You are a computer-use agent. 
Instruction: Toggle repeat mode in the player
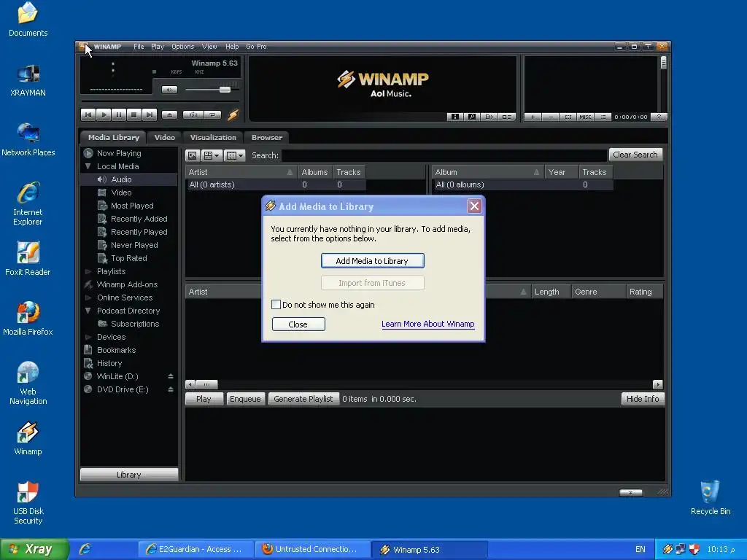click(213, 114)
